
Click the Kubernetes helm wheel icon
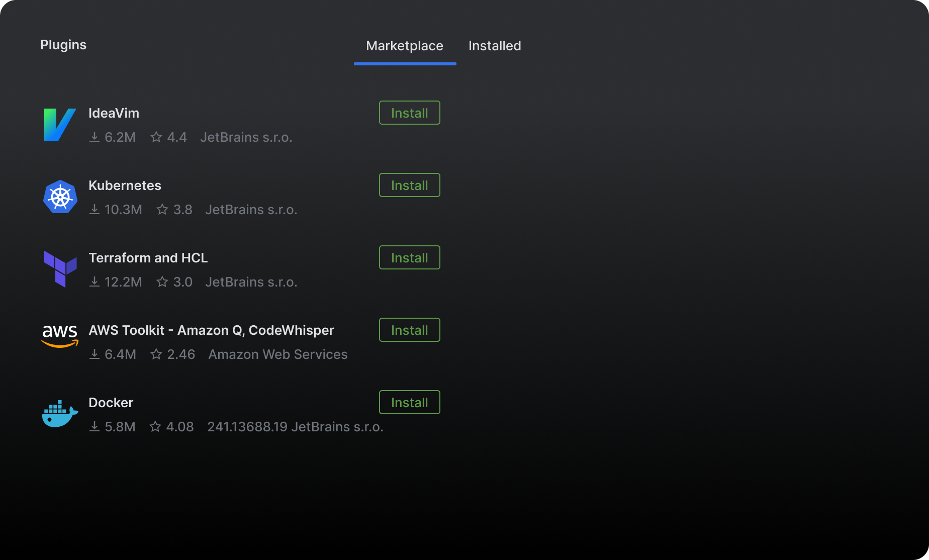[x=60, y=197]
